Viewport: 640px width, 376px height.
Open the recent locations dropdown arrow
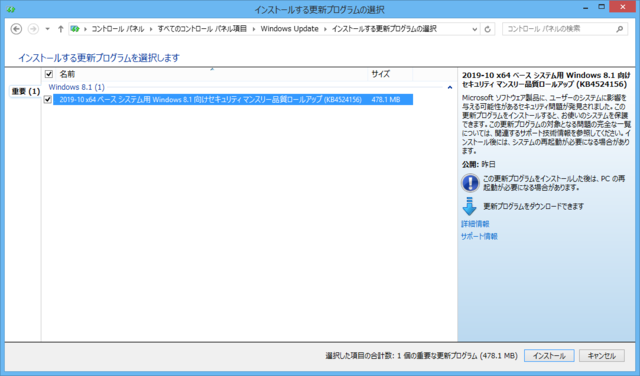tap(47, 29)
